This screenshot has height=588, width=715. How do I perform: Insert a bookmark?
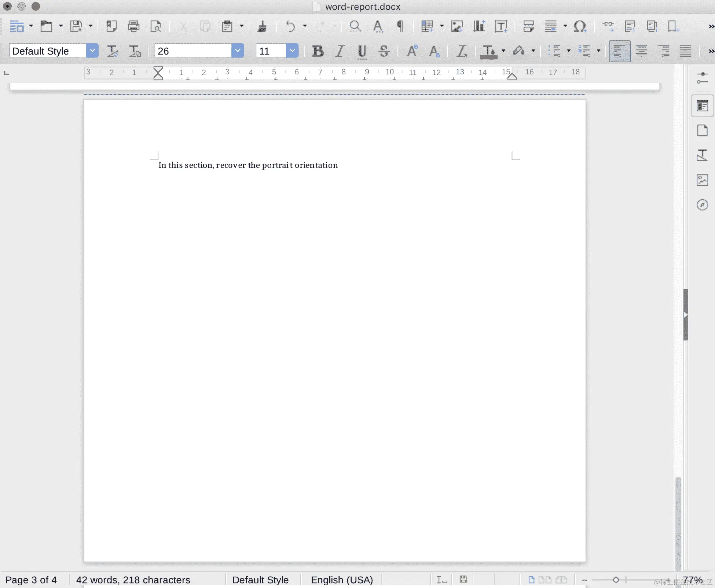674,26
